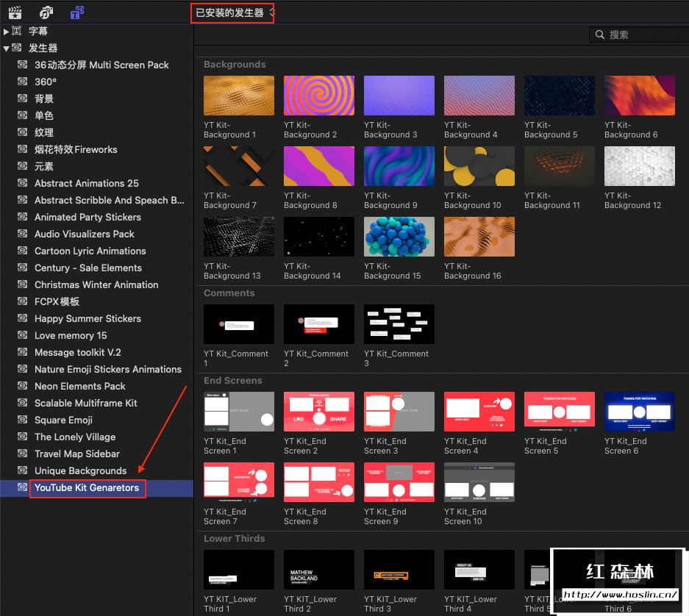The height and width of the screenshot is (616, 689).
Task: Click inside the 搜索 search field
Action: tap(640, 35)
